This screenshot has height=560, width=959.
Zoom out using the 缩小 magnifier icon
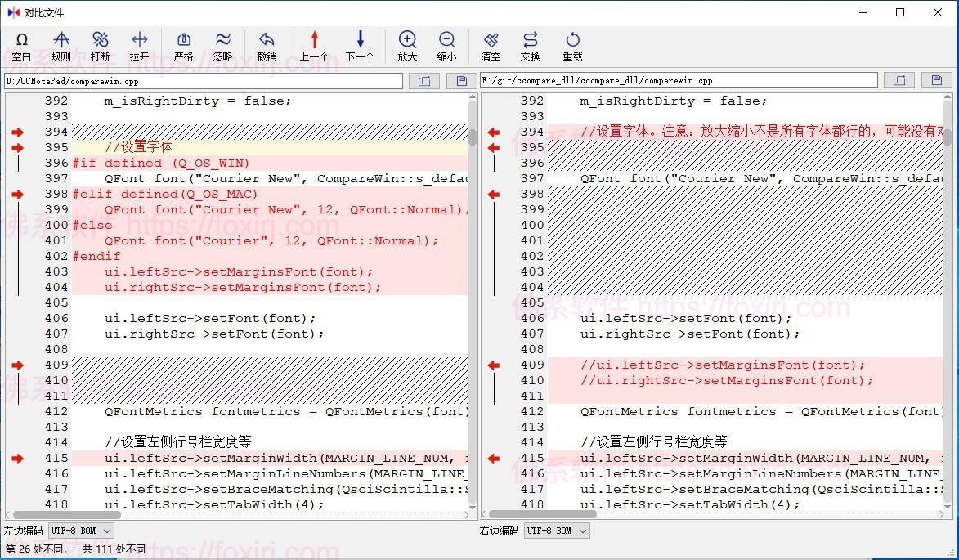tap(446, 45)
